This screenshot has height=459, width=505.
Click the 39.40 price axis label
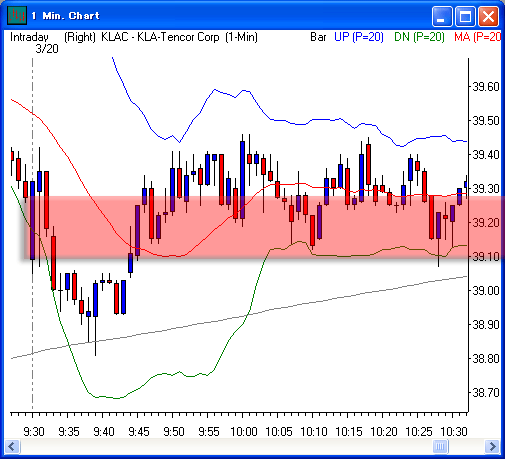coord(486,155)
